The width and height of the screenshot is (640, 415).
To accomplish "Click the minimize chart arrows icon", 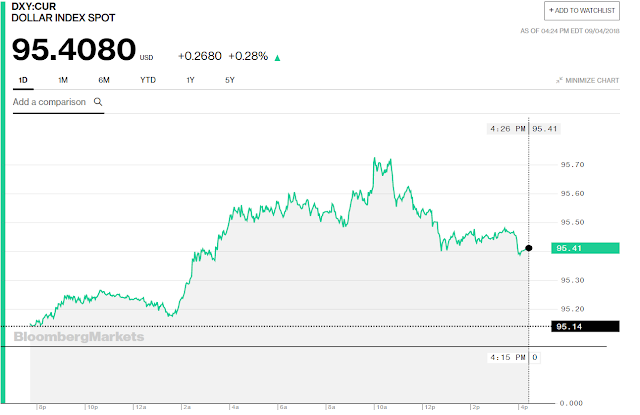I will pyautogui.click(x=559, y=80).
